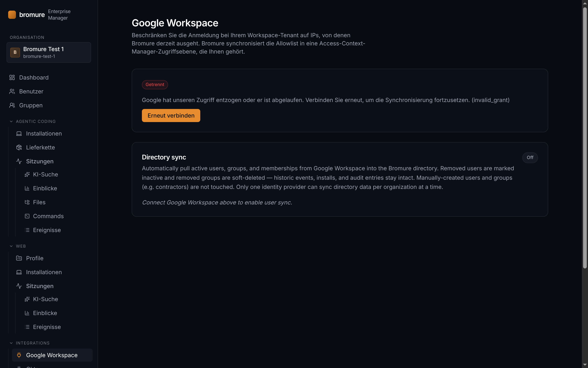Image resolution: width=588 pixels, height=368 pixels.
Task: Click the invalid_grant error message text
Action: (x=326, y=100)
